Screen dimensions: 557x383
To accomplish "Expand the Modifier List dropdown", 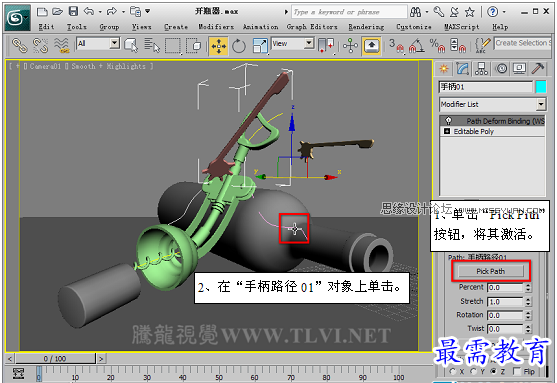I will pyautogui.click(x=492, y=104).
